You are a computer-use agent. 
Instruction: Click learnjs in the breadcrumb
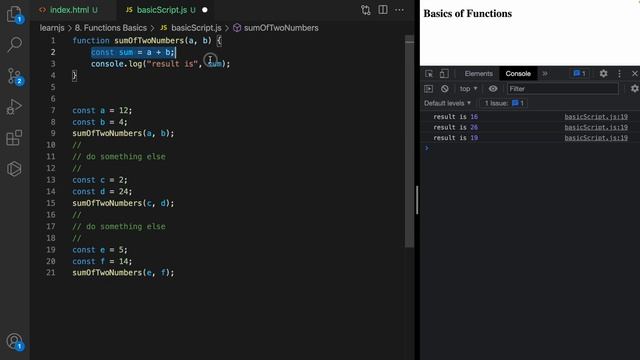click(52, 28)
